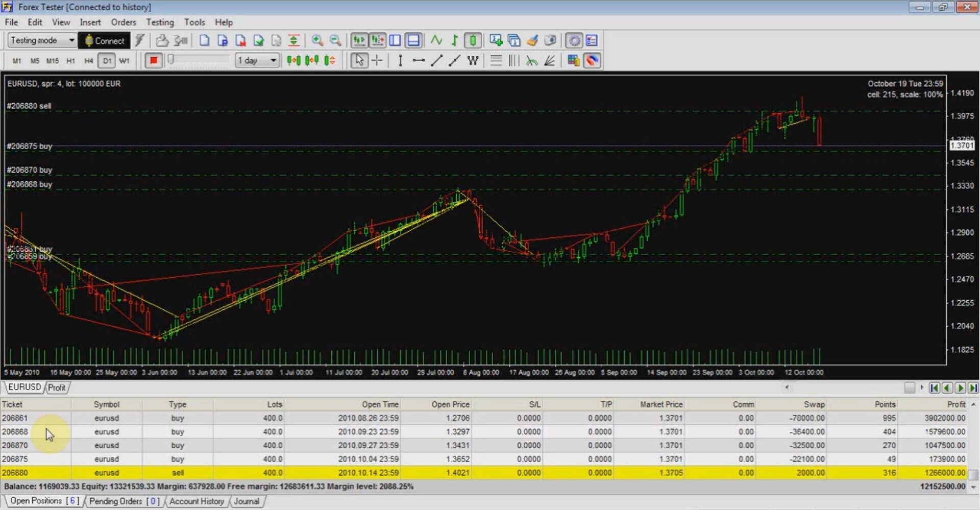Select the crosshair cursor tool

[x=377, y=60]
